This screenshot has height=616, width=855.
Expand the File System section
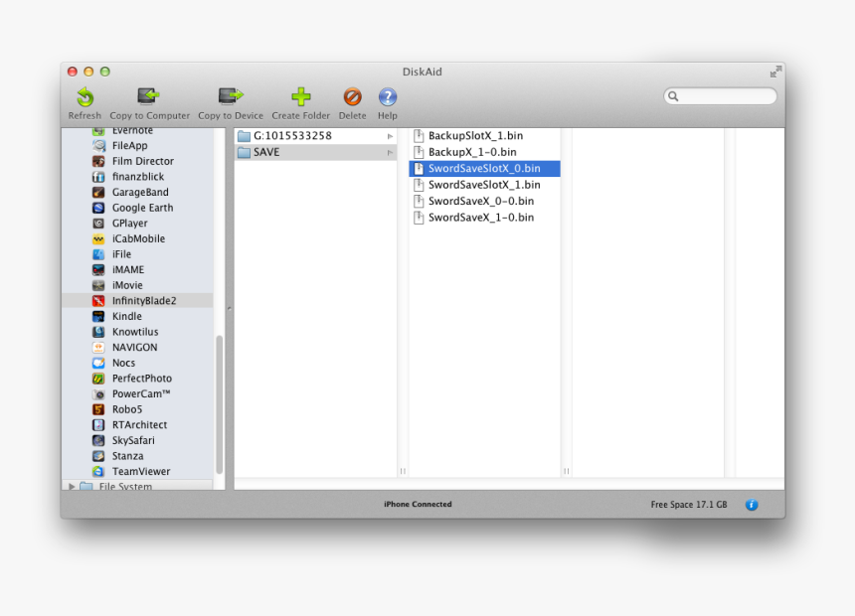[x=71, y=486]
